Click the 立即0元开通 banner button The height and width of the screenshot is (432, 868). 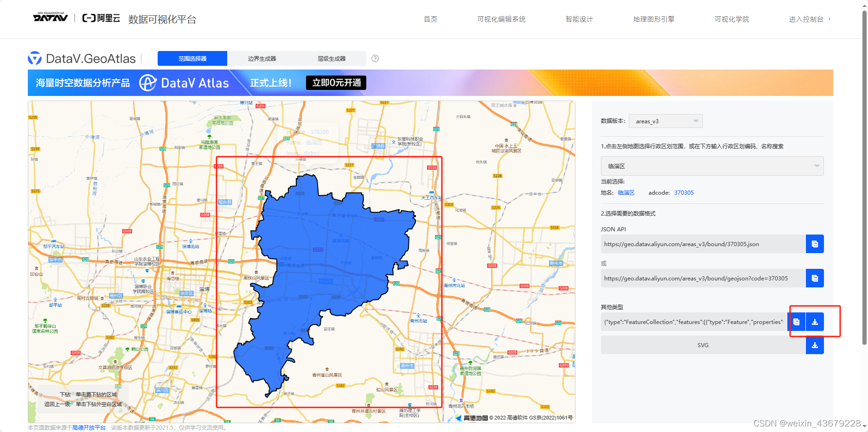click(x=336, y=83)
